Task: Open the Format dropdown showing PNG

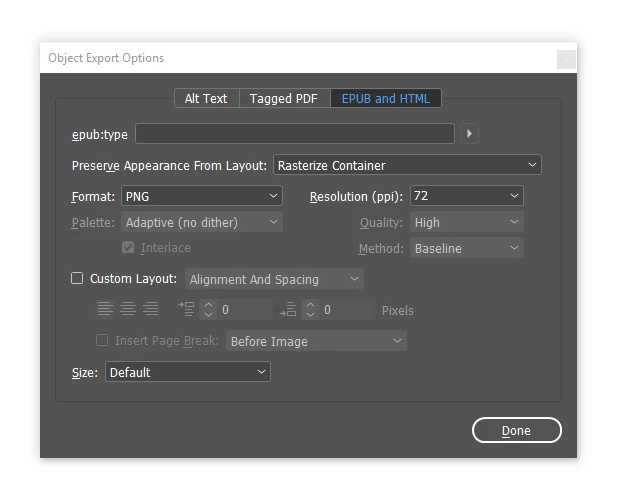Action: pyautogui.click(x=202, y=196)
